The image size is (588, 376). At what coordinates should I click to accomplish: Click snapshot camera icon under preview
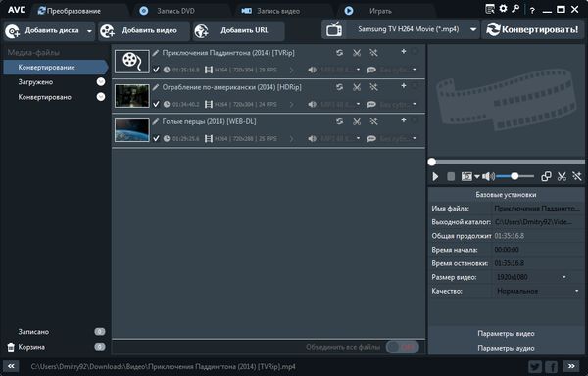click(x=466, y=176)
